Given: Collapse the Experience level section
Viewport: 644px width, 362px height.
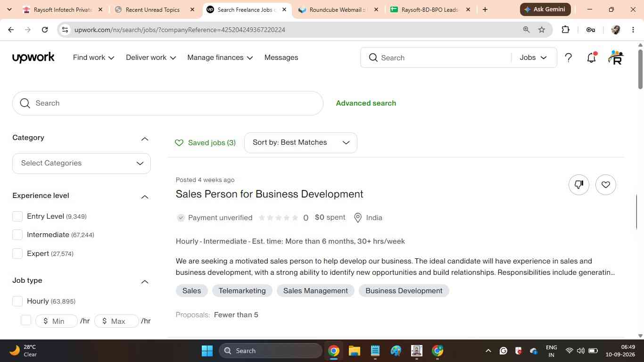Looking at the screenshot, I should (145, 197).
